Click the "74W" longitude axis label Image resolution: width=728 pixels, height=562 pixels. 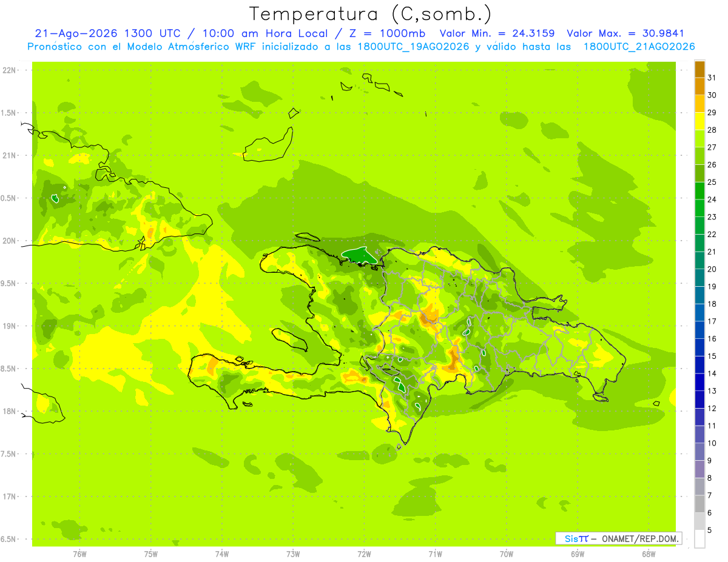(x=222, y=554)
